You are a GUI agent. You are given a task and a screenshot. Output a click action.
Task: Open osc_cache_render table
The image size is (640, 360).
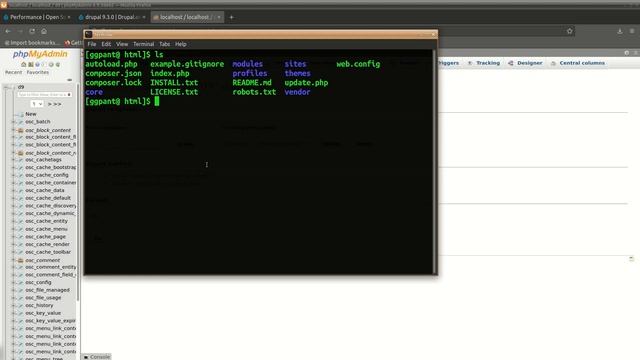tap(47, 244)
